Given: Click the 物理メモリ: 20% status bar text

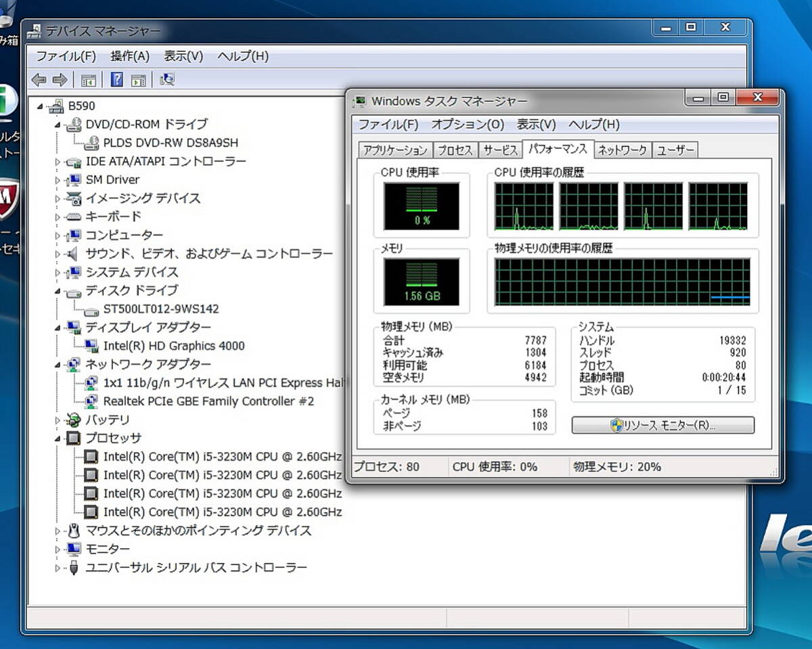Looking at the screenshot, I should click(x=616, y=467).
